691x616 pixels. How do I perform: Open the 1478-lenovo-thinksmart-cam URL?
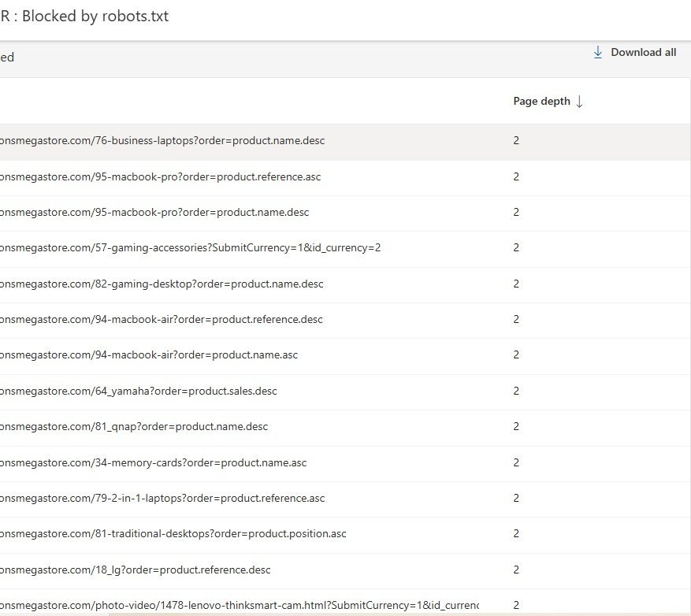240,605
